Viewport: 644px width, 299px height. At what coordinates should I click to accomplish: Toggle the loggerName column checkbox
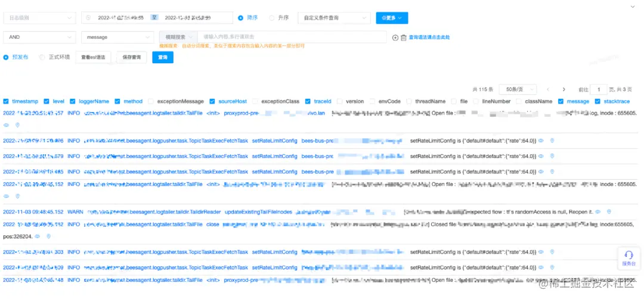pos(73,101)
